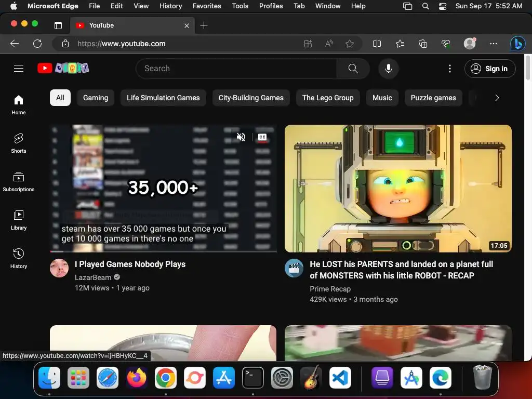Viewport: 532px width, 399px height.
Task: Select the Puzzle games chip
Action: pos(433,98)
